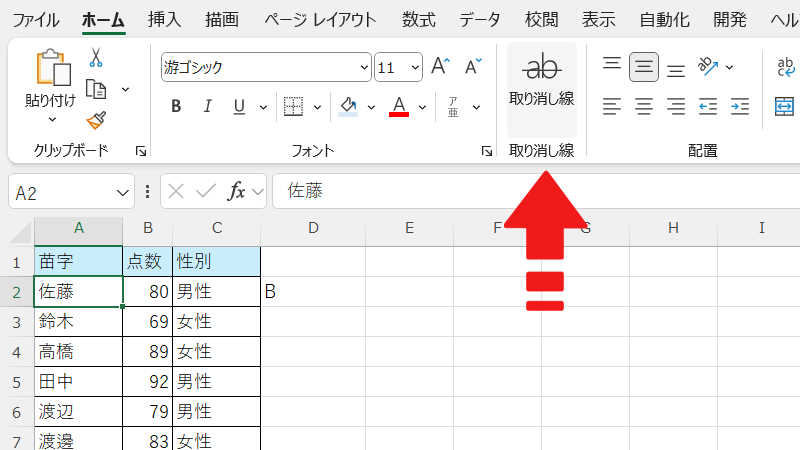Toggle Italic formatting

tap(208, 106)
